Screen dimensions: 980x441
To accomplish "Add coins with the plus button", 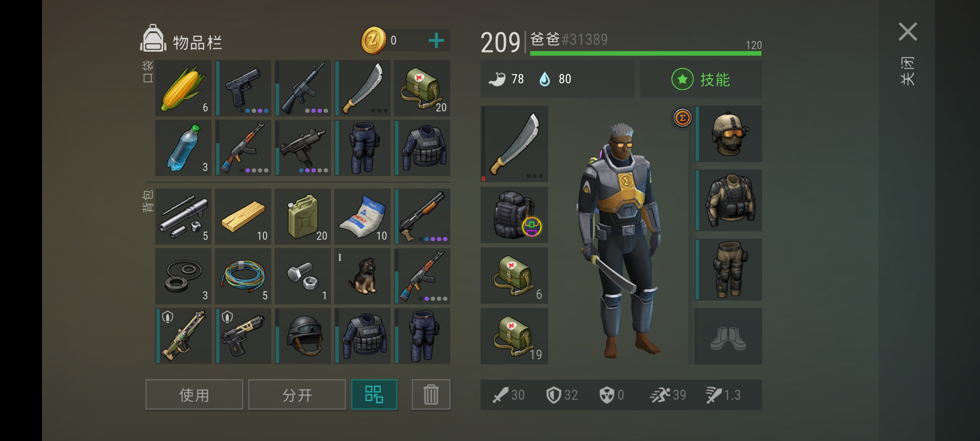I will tap(436, 40).
